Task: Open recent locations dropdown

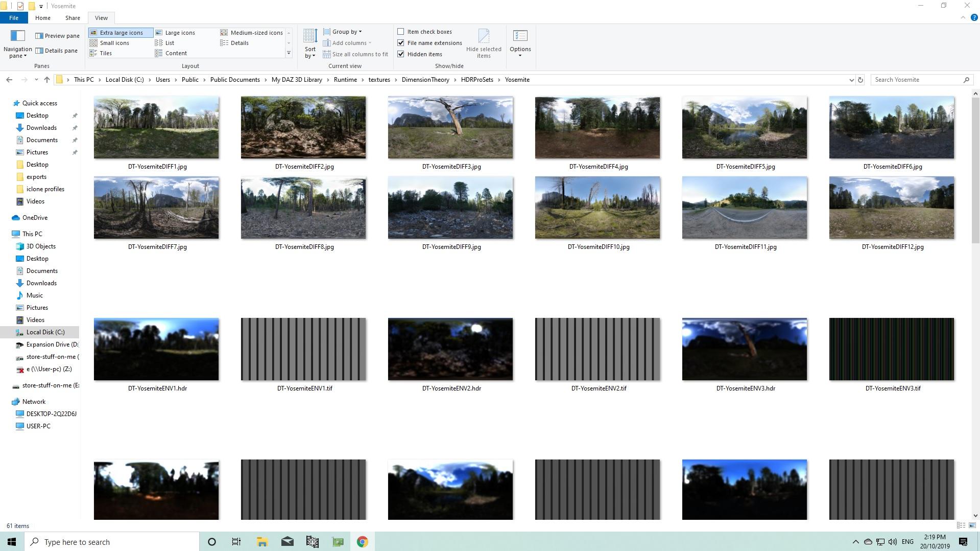Action: click(x=36, y=80)
